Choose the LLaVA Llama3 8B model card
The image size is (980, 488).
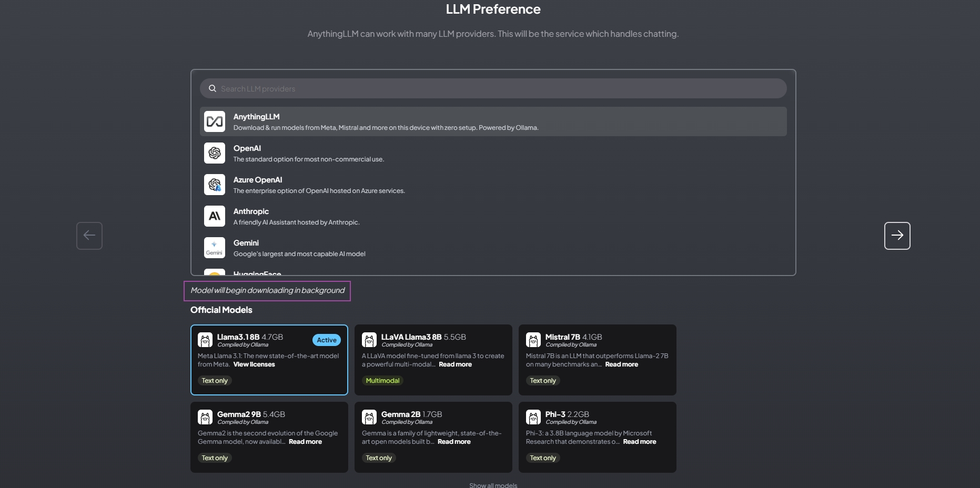433,360
